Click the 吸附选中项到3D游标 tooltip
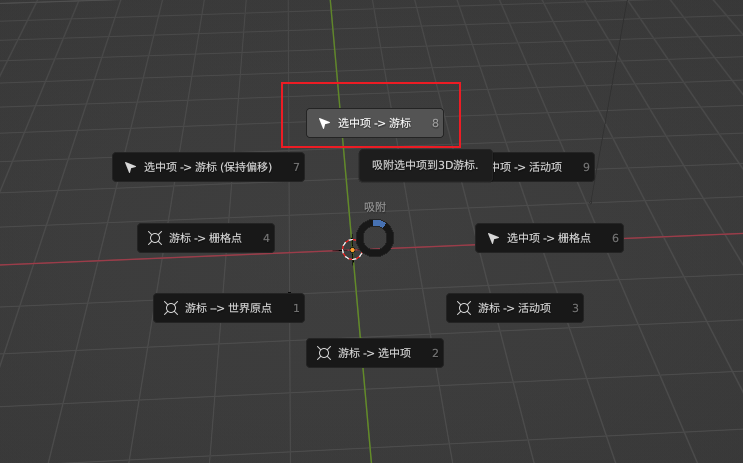Screen dimensions: 743x463 (x=425, y=165)
